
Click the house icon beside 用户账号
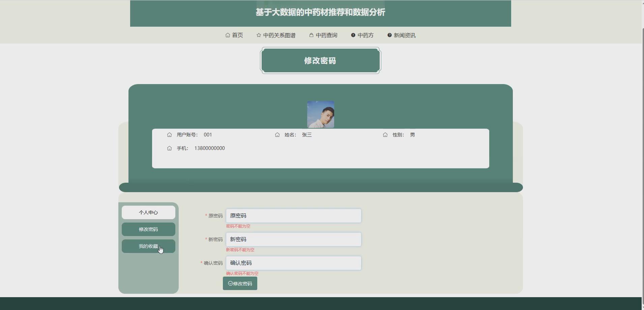click(170, 134)
